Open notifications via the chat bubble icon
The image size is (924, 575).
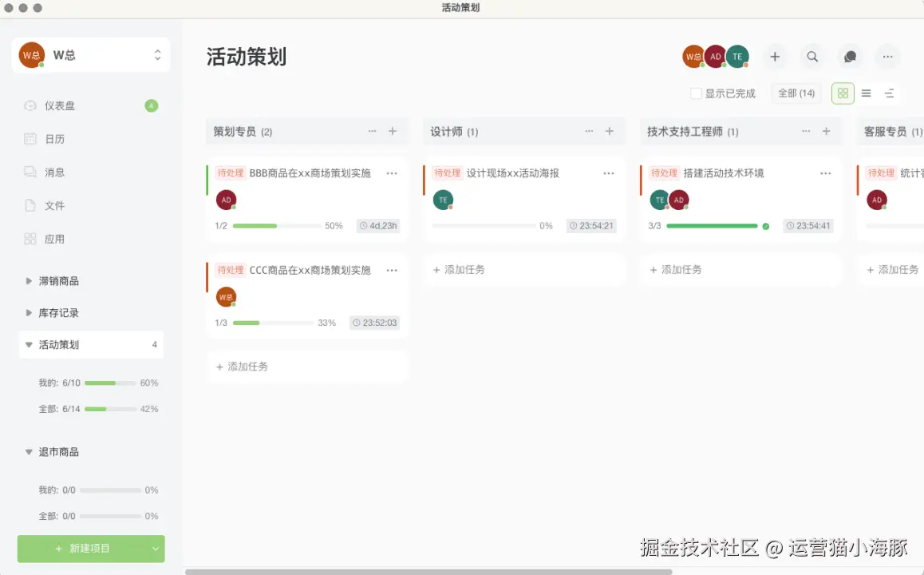tap(849, 56)
